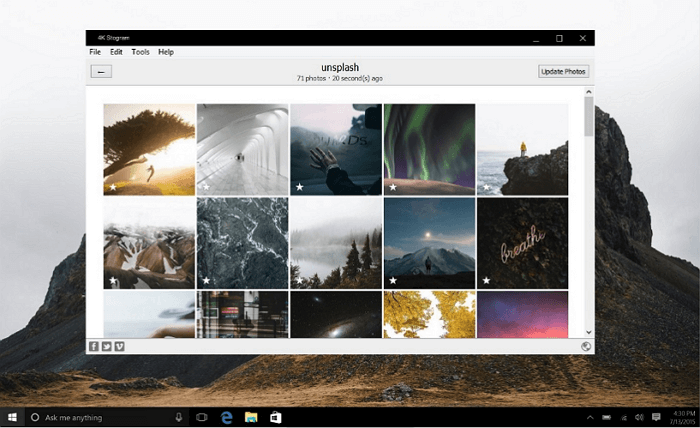This screenshot has width=700, height=428.
Task: Click the Update Photos button
Action: coord(564,71)
